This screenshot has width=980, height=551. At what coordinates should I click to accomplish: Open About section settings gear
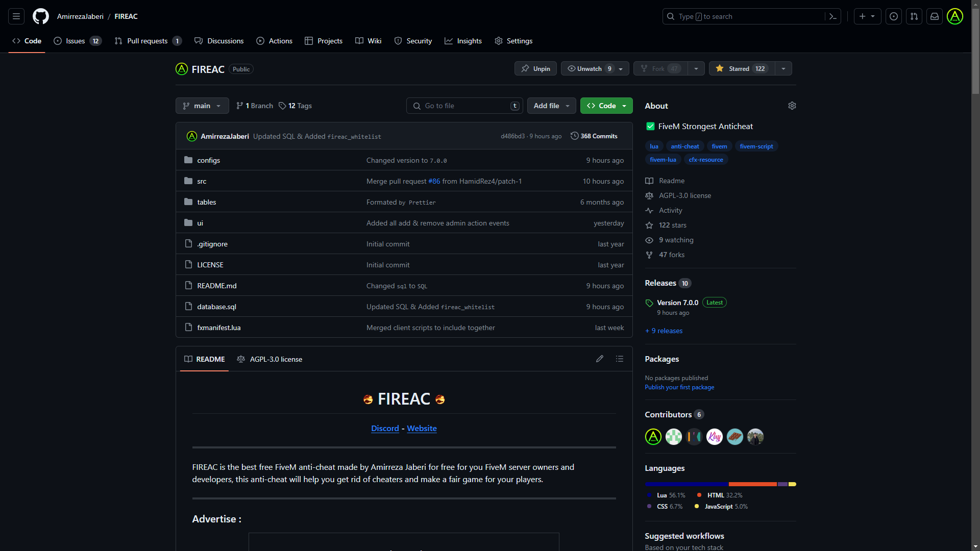(792, 106)
